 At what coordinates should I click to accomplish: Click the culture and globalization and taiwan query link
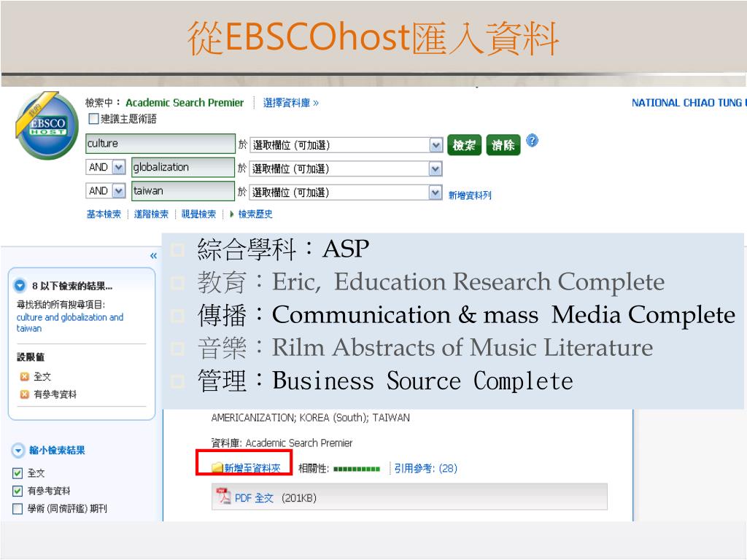pos(69,322)
